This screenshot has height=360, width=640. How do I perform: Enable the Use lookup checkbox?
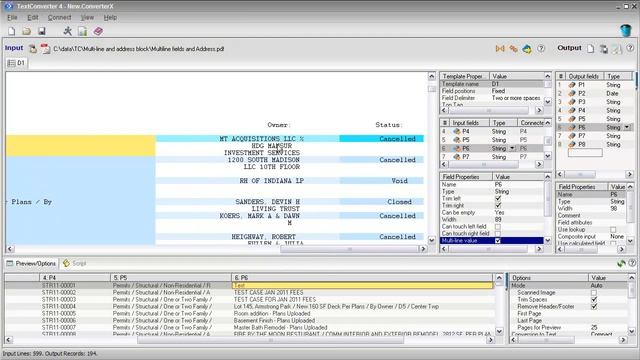[613, 230]
